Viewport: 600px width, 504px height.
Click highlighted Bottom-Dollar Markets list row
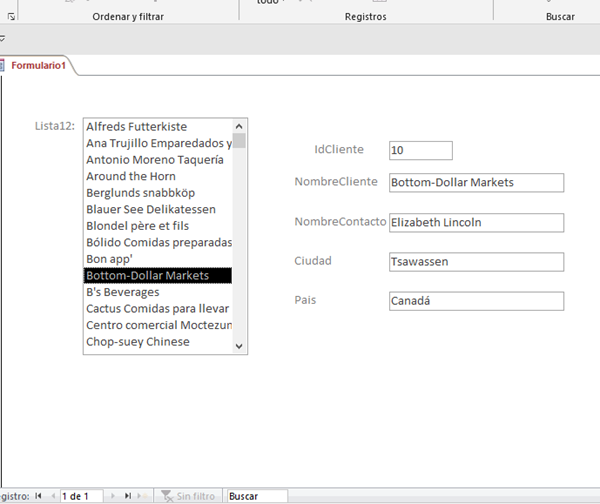pos(158,276)
